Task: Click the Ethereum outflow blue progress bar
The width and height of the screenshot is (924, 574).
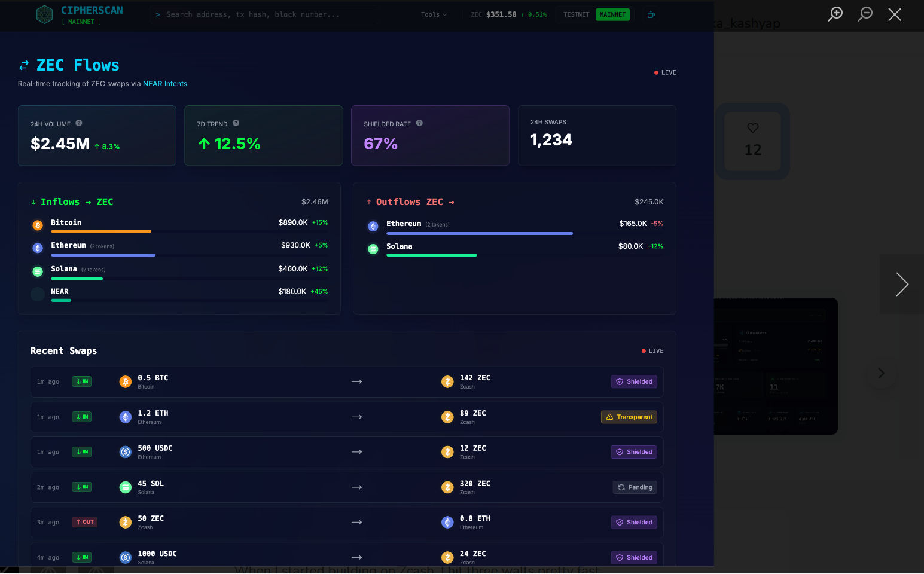Action: (480, 233)
